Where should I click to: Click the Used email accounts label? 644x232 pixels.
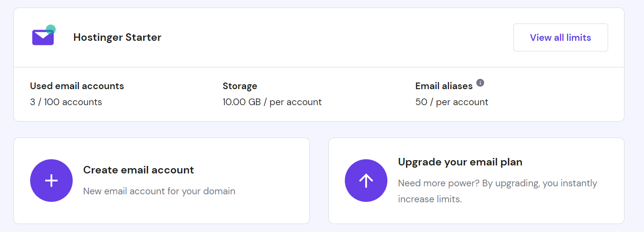coord(77,86)
